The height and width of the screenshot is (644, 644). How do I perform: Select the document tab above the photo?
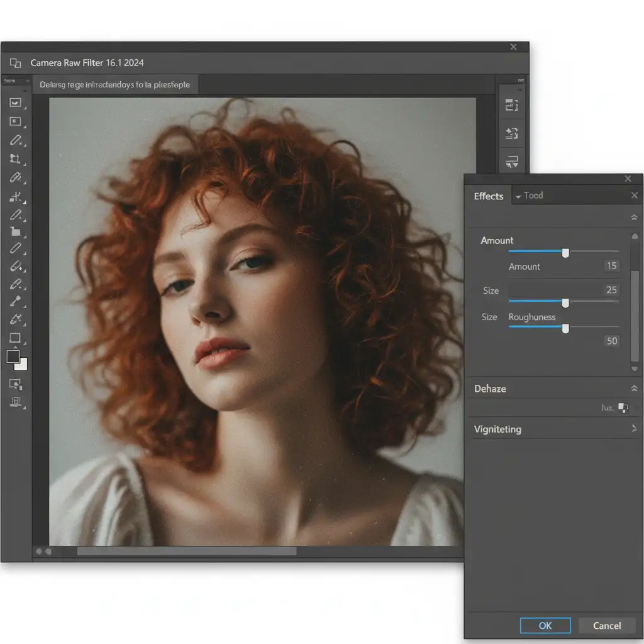pyautogui.click(x=115, y=84)
